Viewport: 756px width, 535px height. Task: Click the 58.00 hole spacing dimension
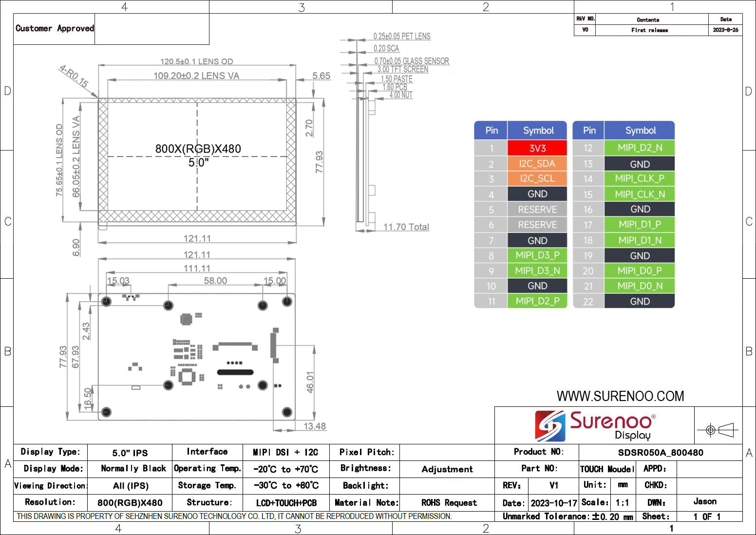coord(215,281)
